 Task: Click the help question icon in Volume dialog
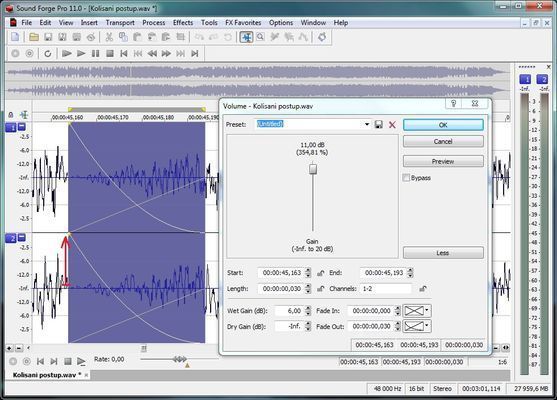click(x=454, y=103)
